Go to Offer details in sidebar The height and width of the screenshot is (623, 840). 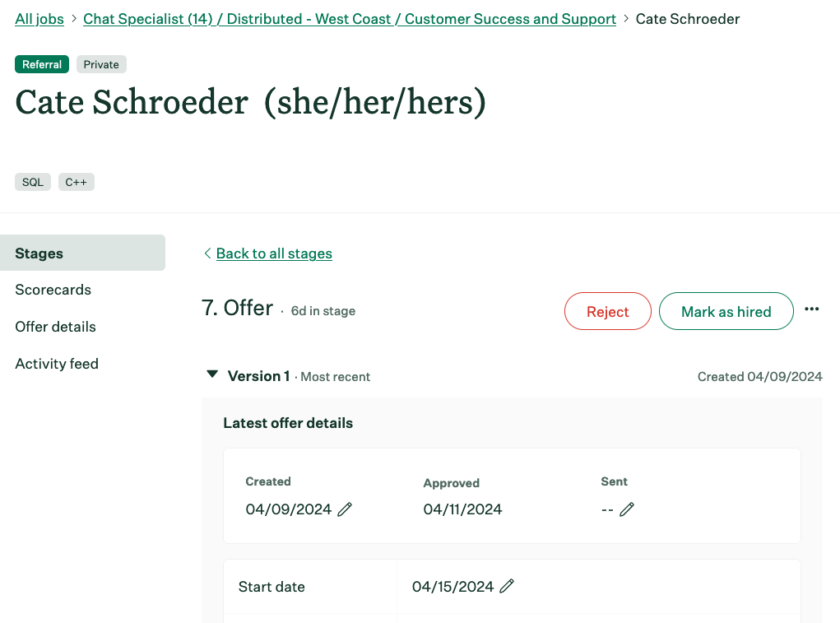point(56,327)
